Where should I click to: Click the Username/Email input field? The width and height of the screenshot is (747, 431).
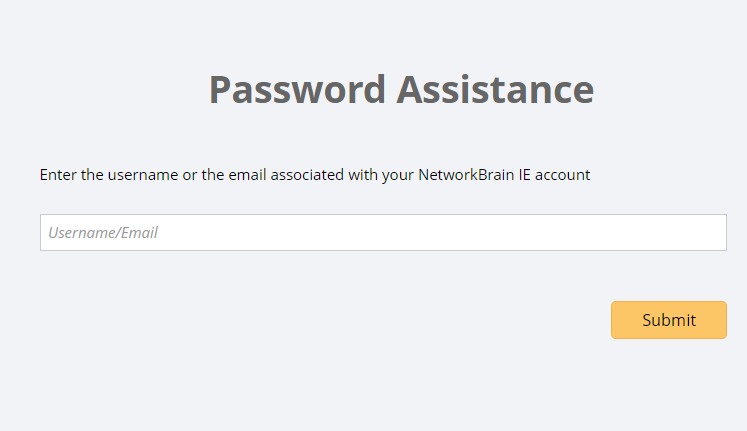[383, 232]
